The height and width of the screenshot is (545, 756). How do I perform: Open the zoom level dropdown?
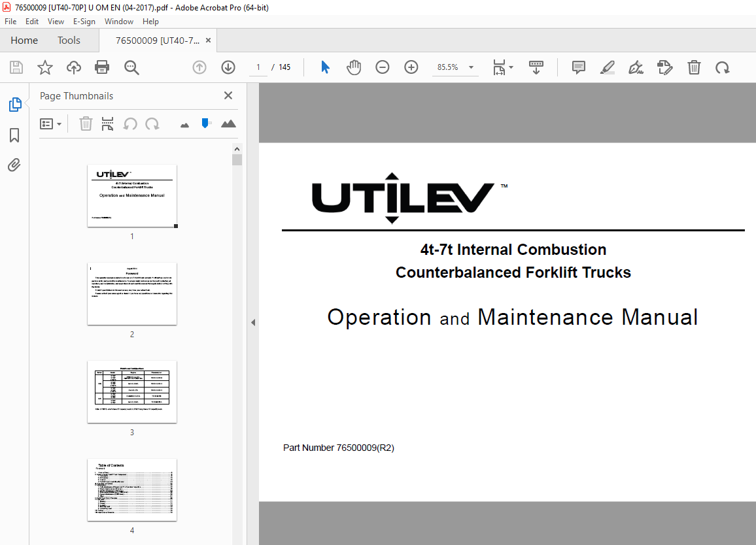[471, 67]
